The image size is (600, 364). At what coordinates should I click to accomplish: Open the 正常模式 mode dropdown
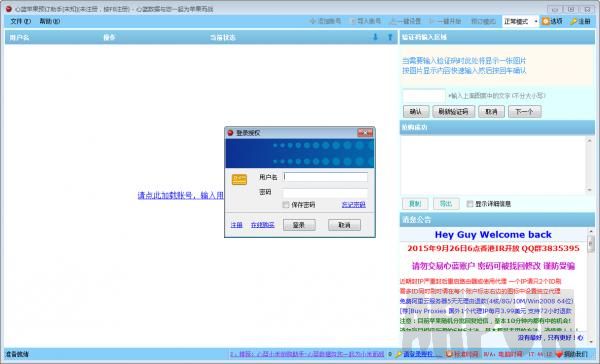521,21
